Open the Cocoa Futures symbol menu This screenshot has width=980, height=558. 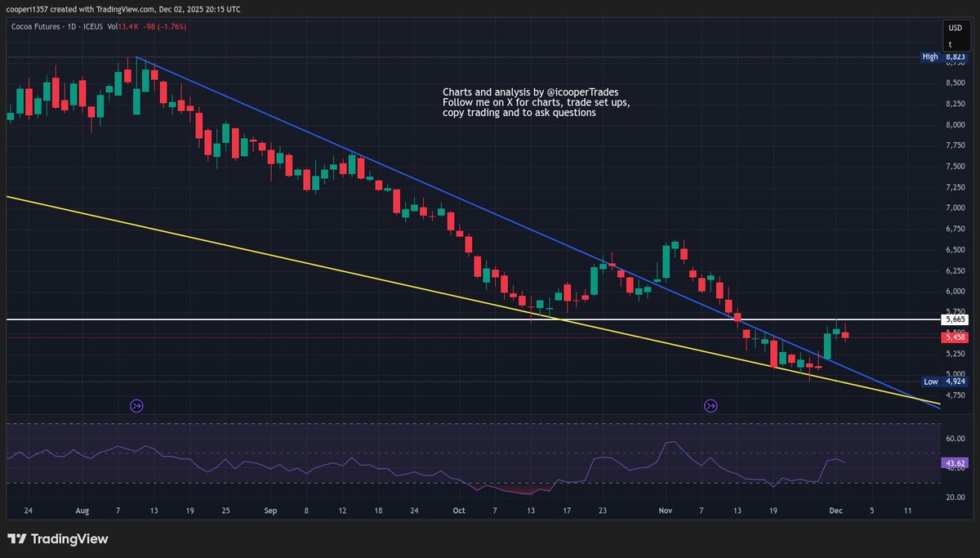pos(36,25)
